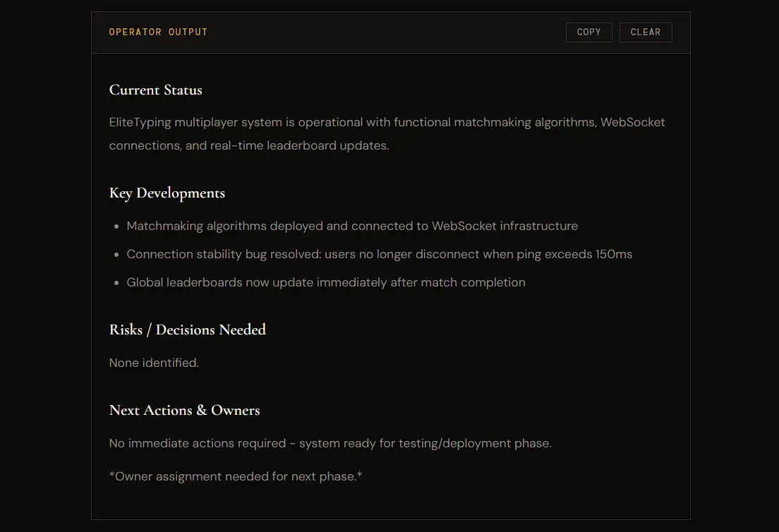This screenshot has width=779, height=532.
Task: Click the bullet dot before Matchmaking algorithms
Action: (116, 227)
